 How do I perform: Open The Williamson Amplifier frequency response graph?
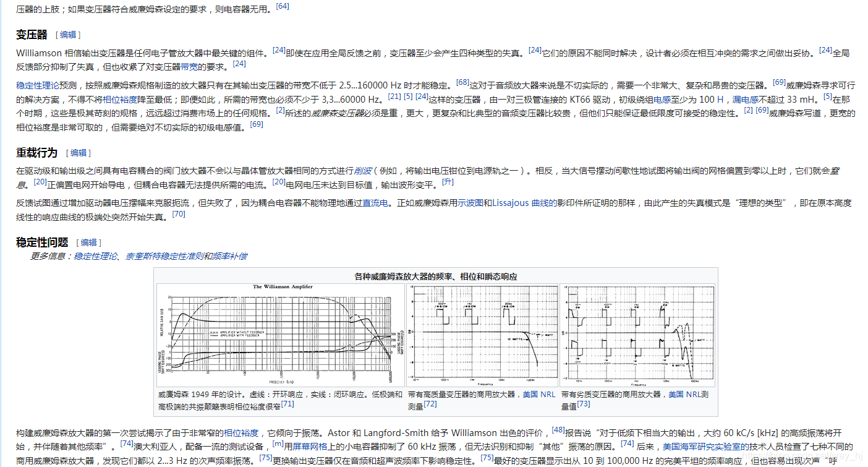(280, 335)
